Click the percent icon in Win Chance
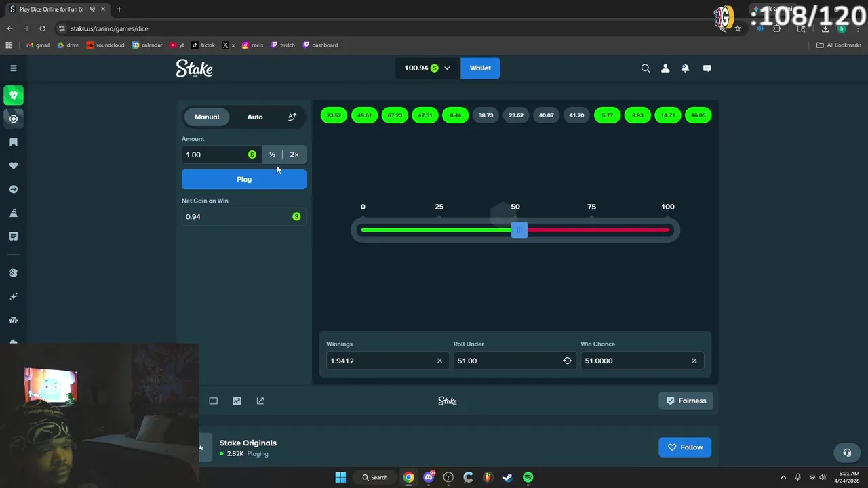 694,361
